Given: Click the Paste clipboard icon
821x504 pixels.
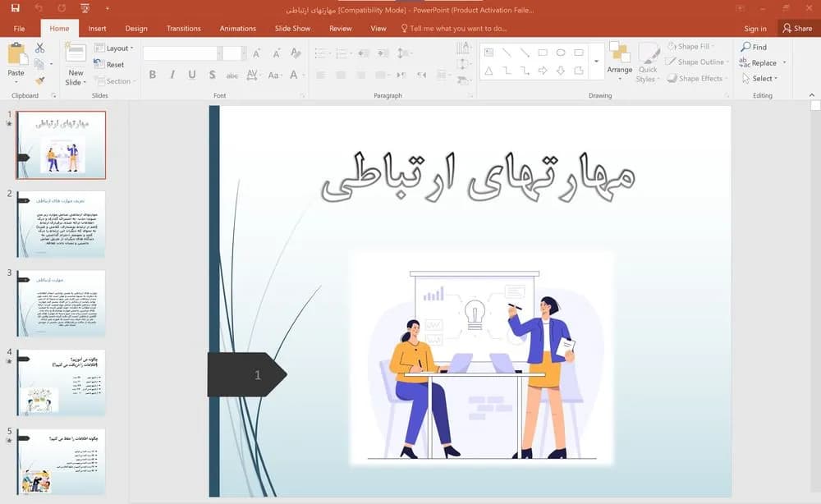Looking at the screenshot, I should [x=16, y=54].
